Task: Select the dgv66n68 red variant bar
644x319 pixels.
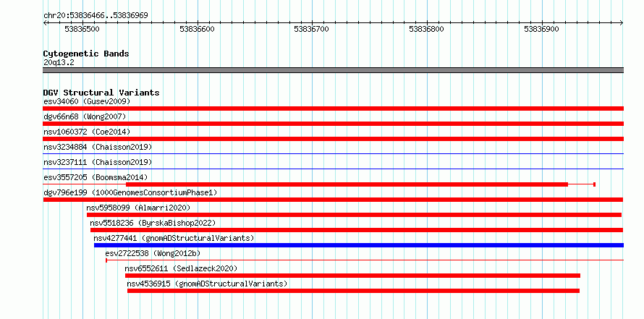Action: [333, 124]
